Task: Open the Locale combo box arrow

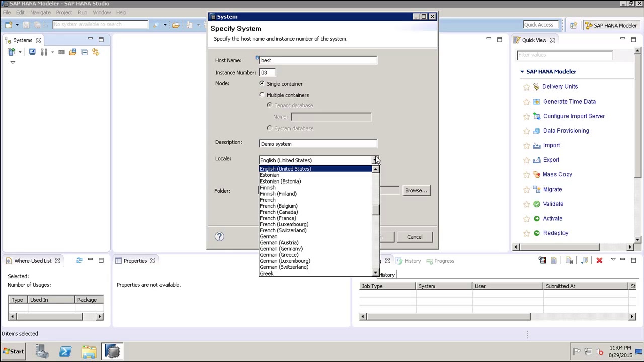Action: [375, 160]
